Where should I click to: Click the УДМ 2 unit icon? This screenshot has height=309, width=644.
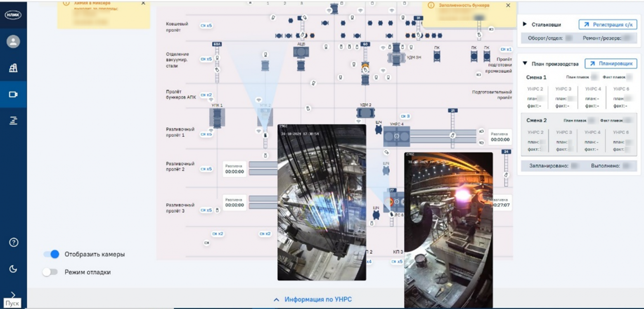click(x=365, y=113)
